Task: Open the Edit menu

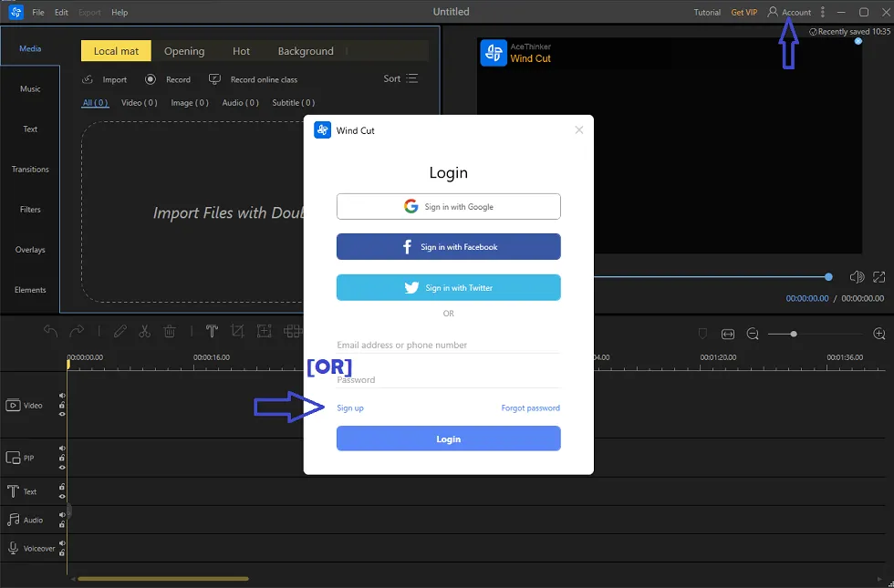Action: click(61, 12)
